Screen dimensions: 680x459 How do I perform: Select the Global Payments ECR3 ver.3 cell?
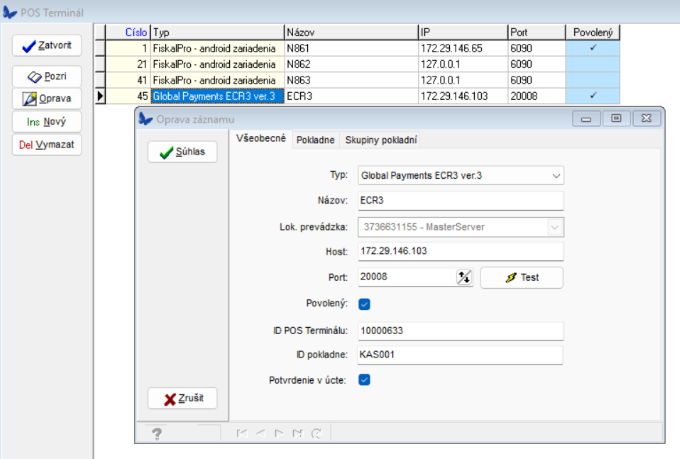(217, 96)
